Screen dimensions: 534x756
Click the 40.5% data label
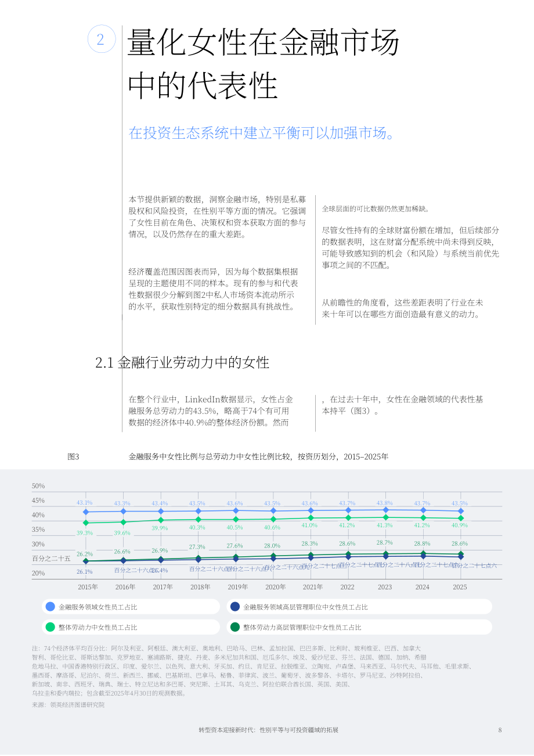234,528
